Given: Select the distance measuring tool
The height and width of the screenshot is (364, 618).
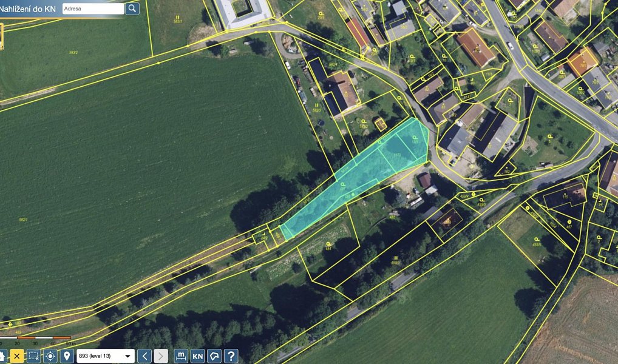Looking at the screenshot, I should tap(181, 356).
